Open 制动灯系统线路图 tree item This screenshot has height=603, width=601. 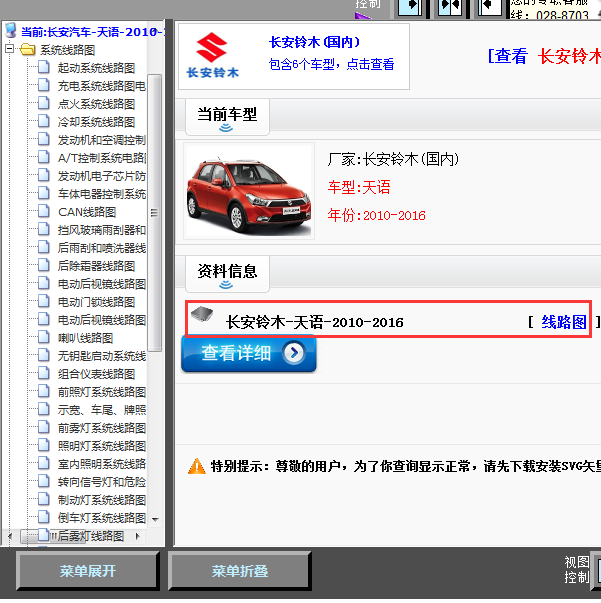click(102, 500)
